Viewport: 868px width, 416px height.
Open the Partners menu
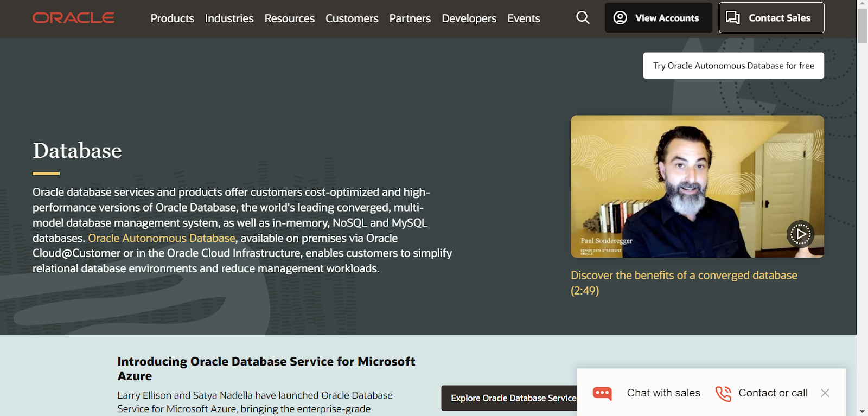click(x=410, y=18)
